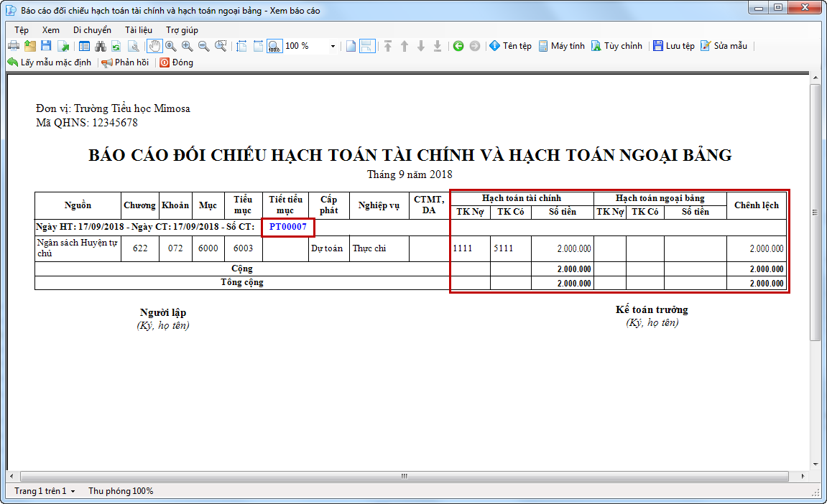The height and width of the screenshot is (504, 827).
Task: Set zoom to 100% using the magnifier icon
Action: point(274,46)
